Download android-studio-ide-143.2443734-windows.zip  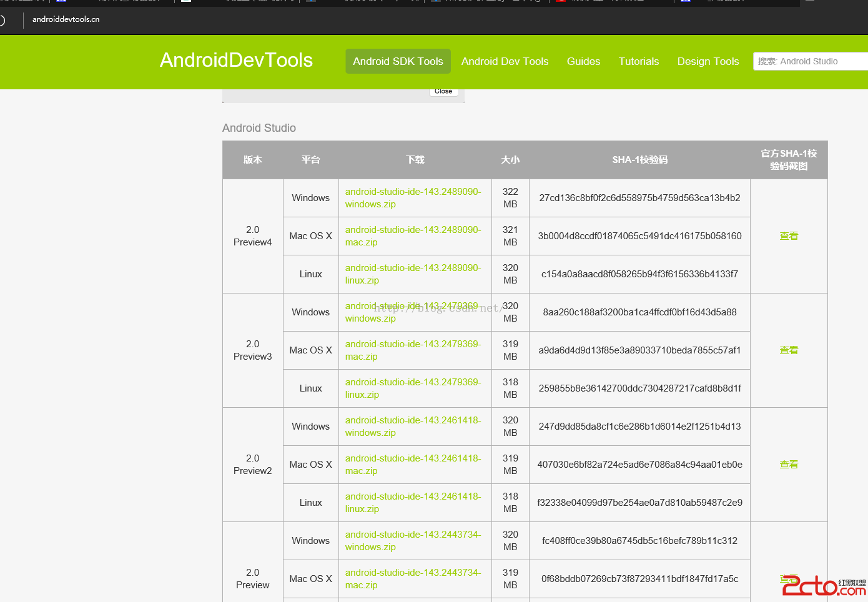click(413, 541)
